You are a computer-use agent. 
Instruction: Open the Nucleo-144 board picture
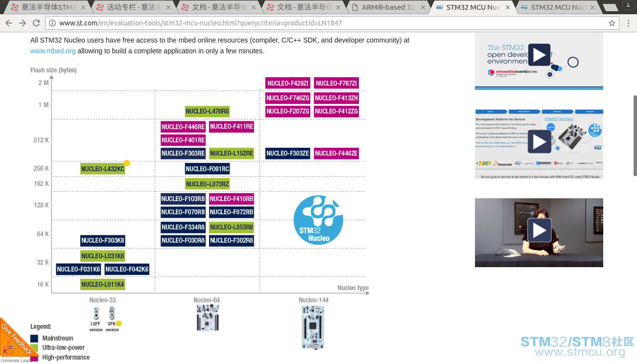(313, 327)
